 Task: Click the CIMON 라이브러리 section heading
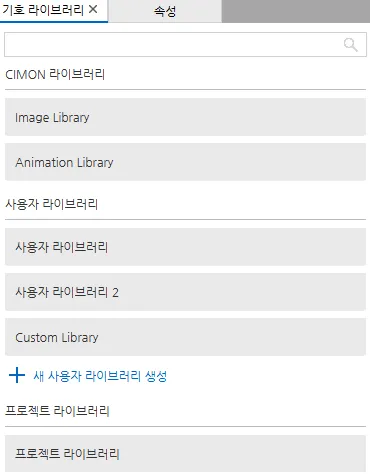point(55,74)
